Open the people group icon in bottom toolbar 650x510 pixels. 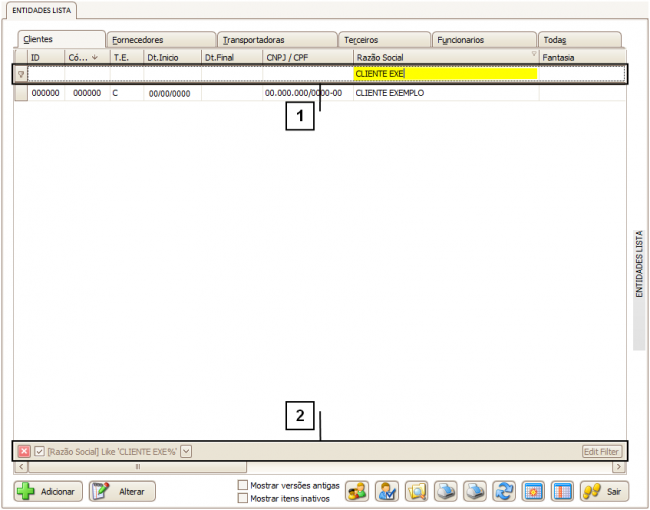pyautogui.click(x=357, y=491)
